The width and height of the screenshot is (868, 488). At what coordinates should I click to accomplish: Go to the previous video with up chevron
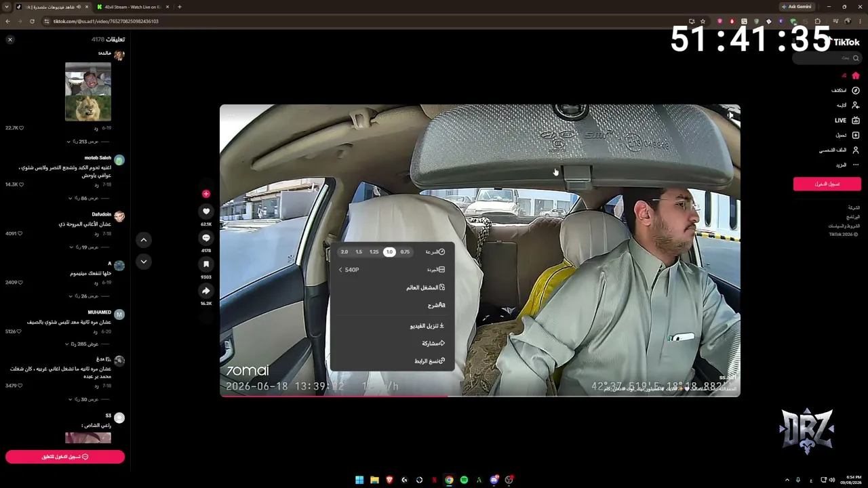143,240
